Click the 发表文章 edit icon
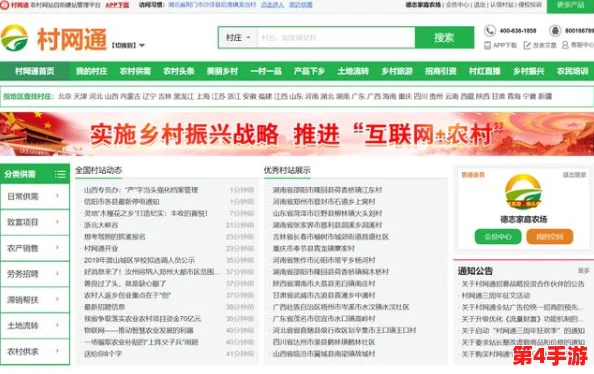Viewport: 594px width, 374px height. click(527, 45)
